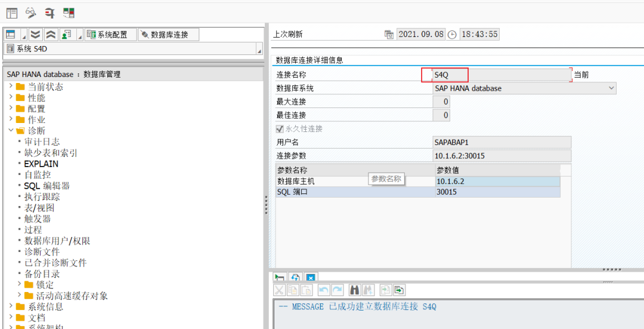This screenshot has width=644, height=329.
Task: Click the refresh date field 2021.09.08
Action: [x=421, y=35]
